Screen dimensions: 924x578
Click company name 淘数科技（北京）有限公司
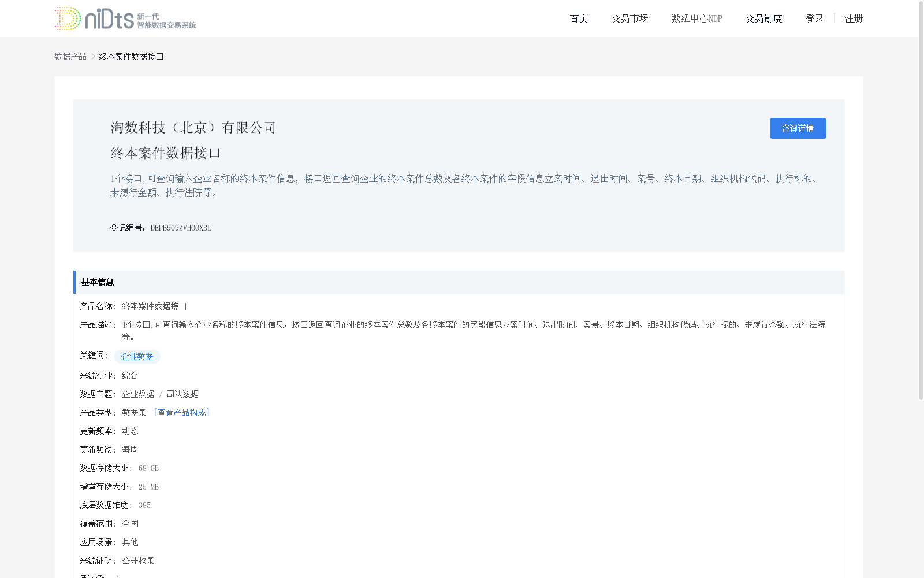coord(193,127)
